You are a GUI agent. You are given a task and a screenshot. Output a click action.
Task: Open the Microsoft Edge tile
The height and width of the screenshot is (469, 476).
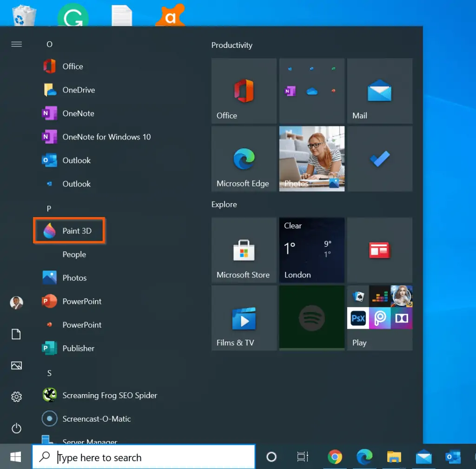244,159
